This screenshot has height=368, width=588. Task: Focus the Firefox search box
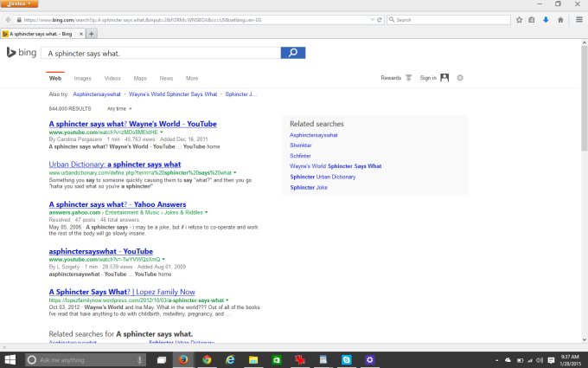click(449, 20)
